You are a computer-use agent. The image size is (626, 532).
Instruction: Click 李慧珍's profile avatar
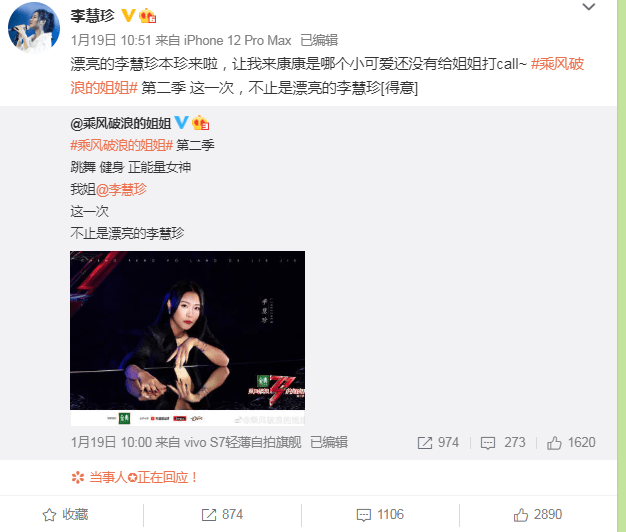pos(34,28)
